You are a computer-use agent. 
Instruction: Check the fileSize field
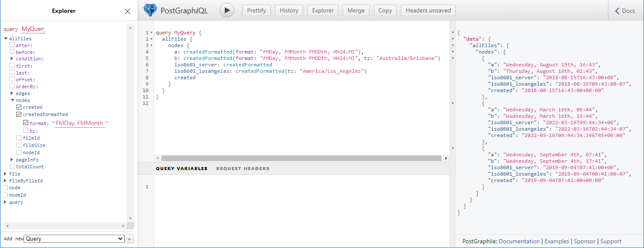tap(19, 145)
